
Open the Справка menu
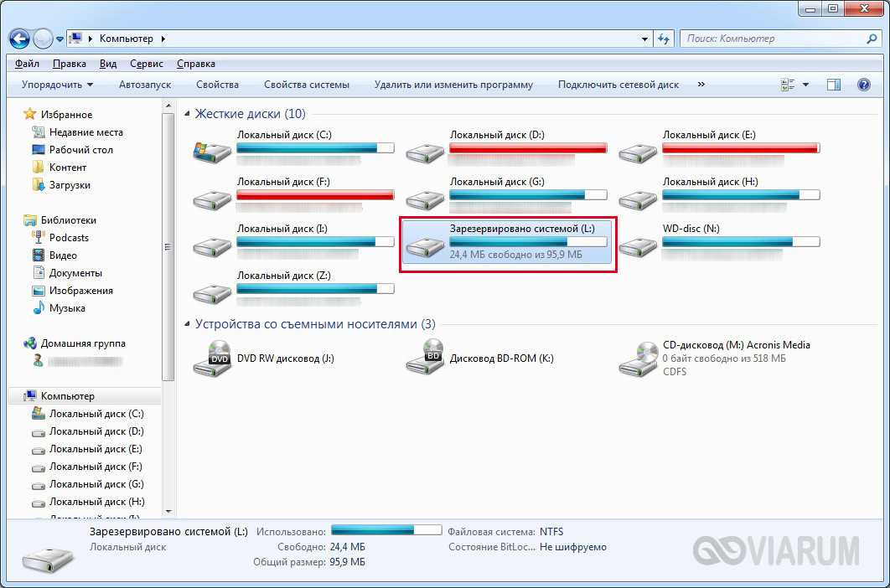(x=196, y=64)
